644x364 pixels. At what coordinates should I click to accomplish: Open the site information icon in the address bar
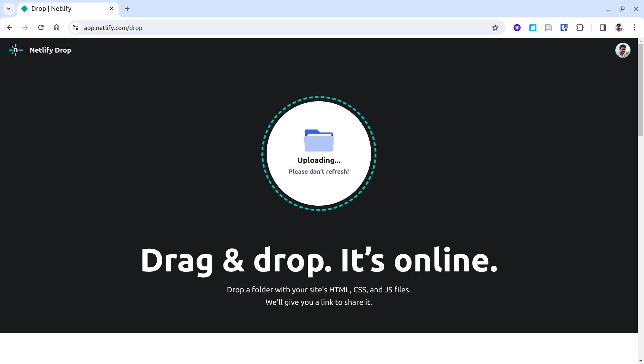[x=75, y=27]
